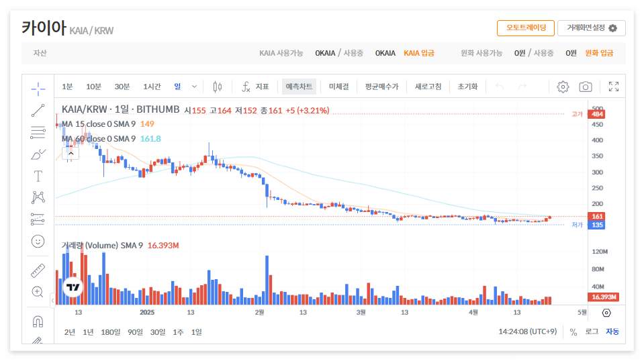
Task: Click the 16.393M volume axis label
Action: (603, 297)
